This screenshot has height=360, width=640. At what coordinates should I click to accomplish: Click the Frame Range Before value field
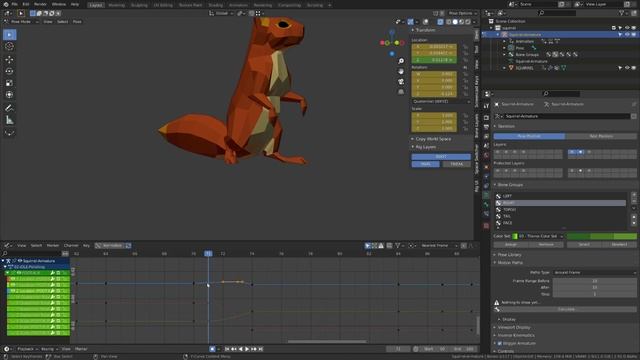click(595, 281)
